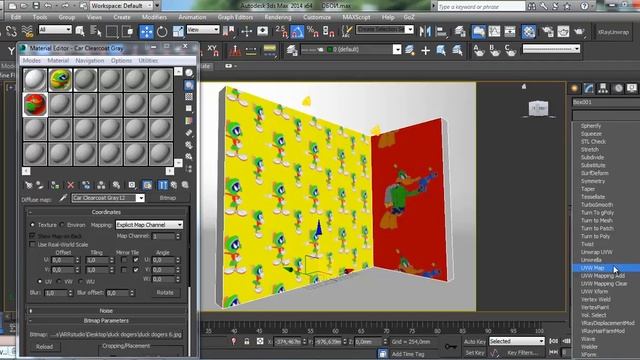Open the Modify command panel tab
The width and height of the screenshot is (640, 360).
coord(589,88)
